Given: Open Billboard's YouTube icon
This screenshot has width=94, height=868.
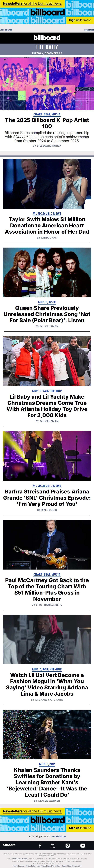Looking at the screenshot, I should click(83, 845).
